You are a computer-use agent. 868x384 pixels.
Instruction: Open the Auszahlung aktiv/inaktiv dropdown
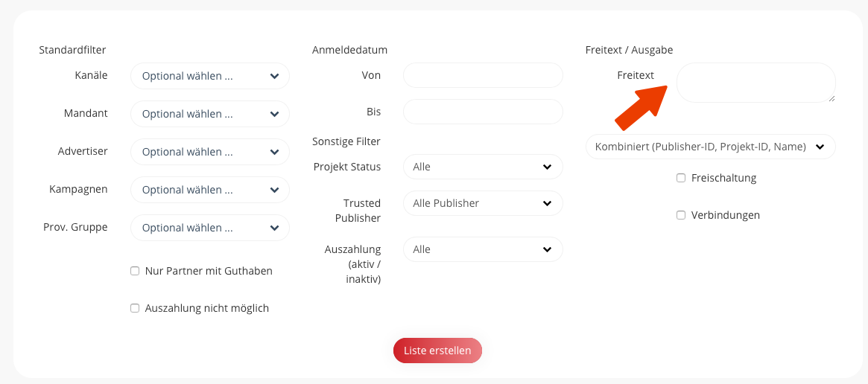coord(483,249)
